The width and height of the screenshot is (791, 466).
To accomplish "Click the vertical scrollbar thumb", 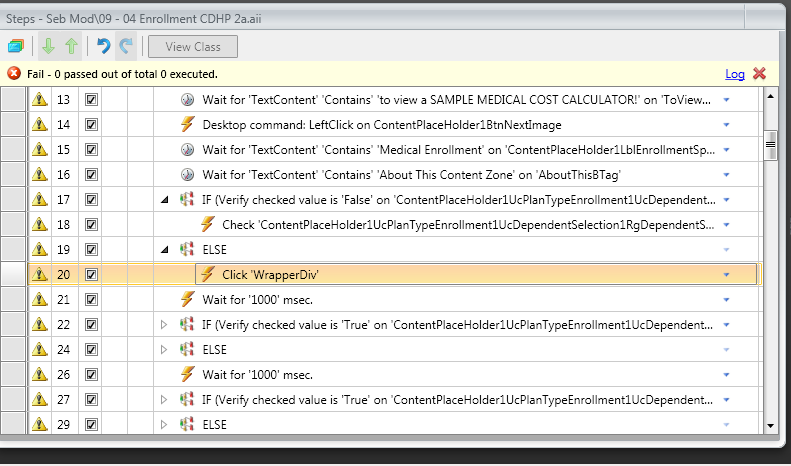I will coord(771,145).
